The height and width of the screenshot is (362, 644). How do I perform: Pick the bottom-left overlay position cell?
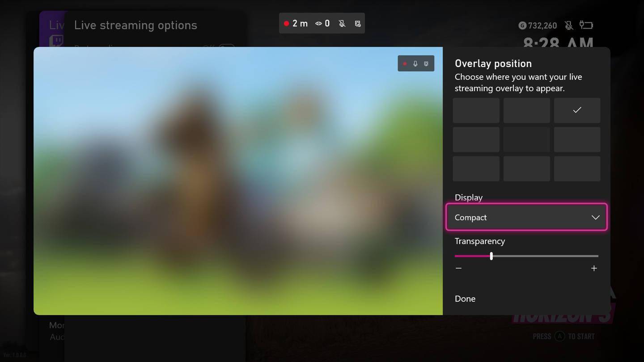(x=476, y=168)
